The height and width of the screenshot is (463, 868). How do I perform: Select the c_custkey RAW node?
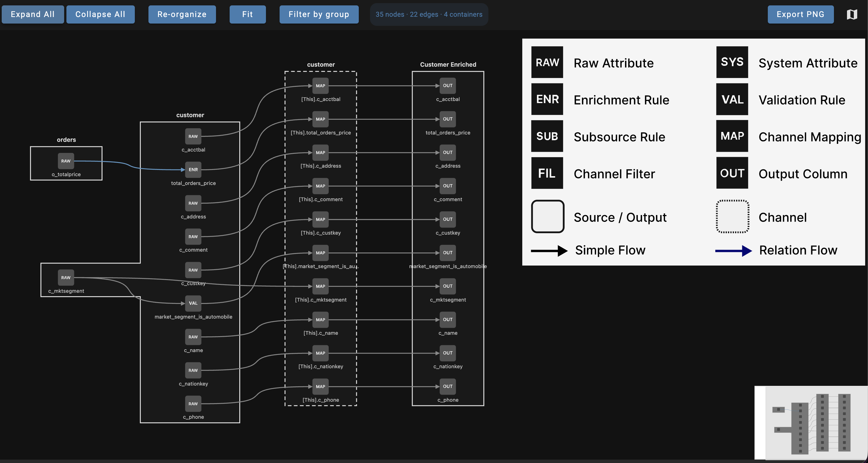click(x=193, y=270)
